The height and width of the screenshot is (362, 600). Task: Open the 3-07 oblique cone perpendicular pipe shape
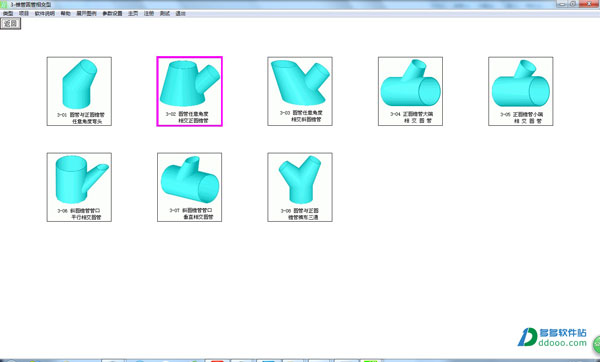(189, 187)
